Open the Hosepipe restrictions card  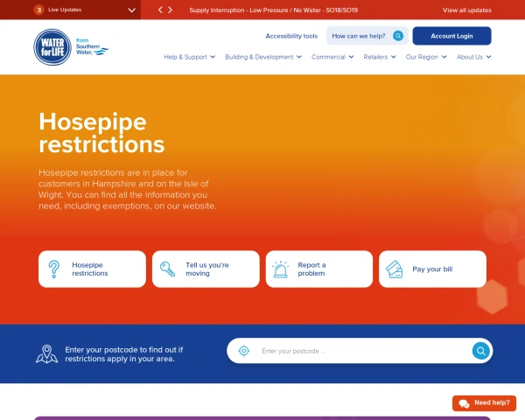92,269
